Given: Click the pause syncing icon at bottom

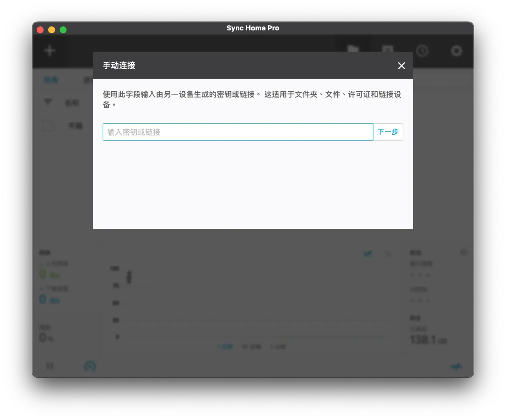Looking at the screenshot, I should click(50, 366).
